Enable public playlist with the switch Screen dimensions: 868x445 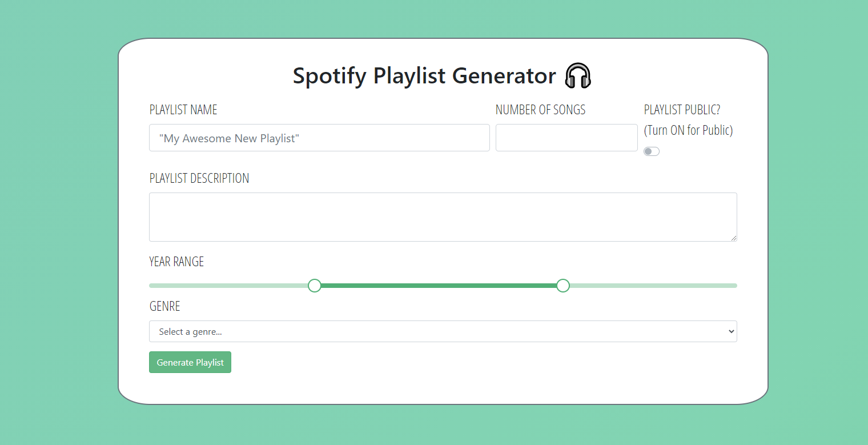coord(651,151)
